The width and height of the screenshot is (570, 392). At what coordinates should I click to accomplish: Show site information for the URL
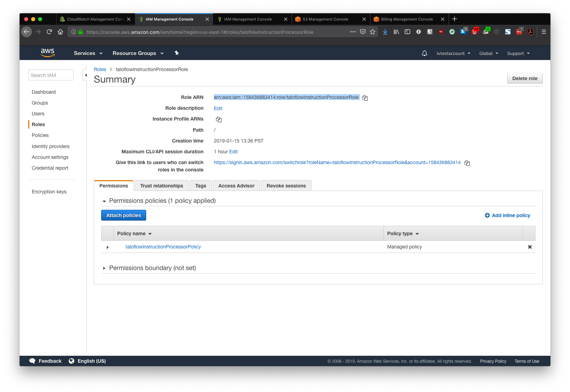pyautogui.click(x=74, y=32)
